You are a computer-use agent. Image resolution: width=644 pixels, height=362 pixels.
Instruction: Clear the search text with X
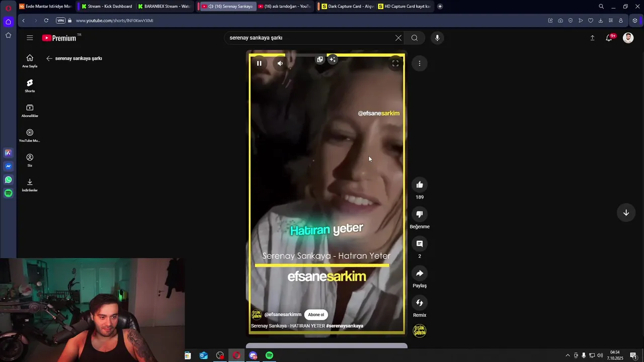click(x=398, y=38)
